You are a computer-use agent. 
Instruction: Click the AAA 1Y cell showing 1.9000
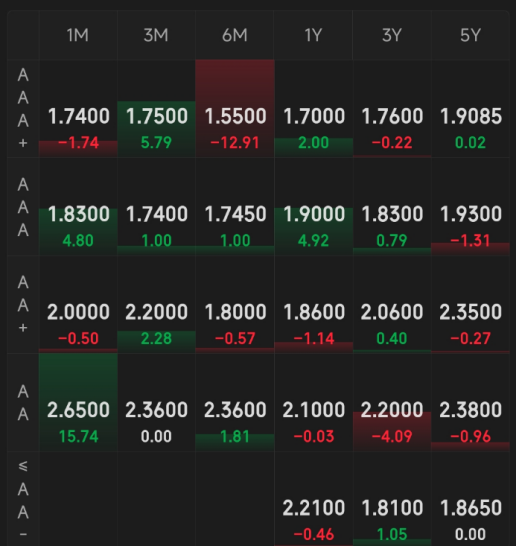tap(313, 207)
